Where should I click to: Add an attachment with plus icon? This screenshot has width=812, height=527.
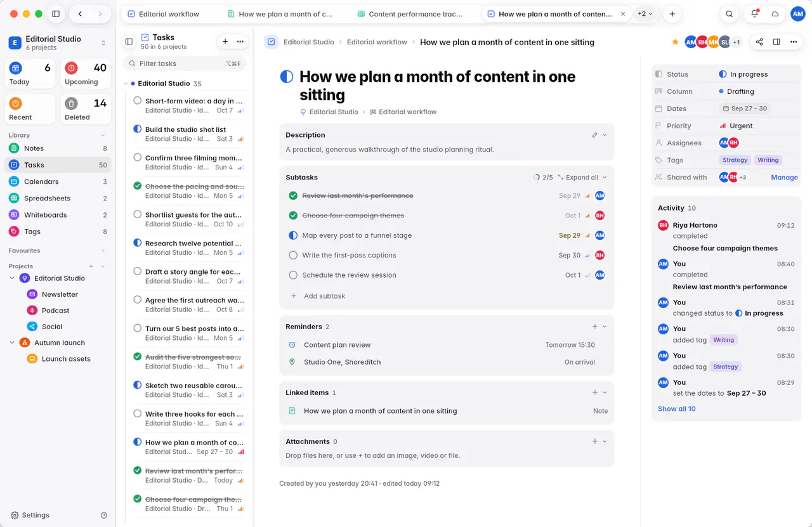595,441
